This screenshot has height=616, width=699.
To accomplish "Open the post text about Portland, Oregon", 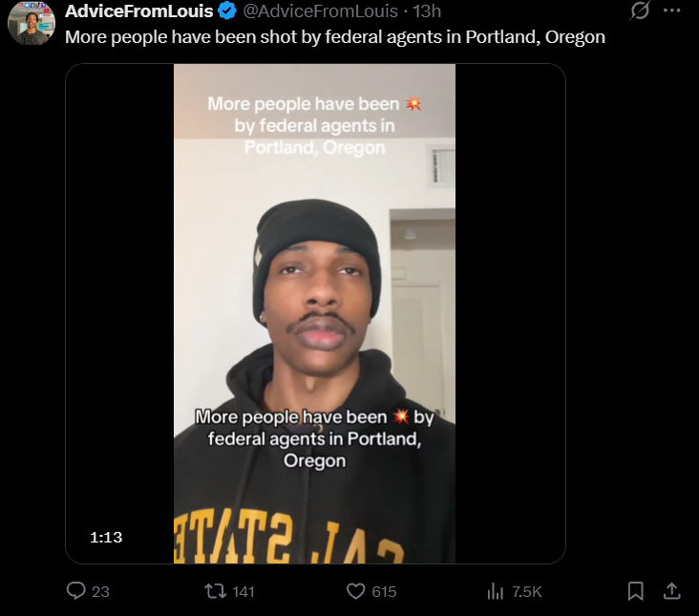I will click(335, 37).
